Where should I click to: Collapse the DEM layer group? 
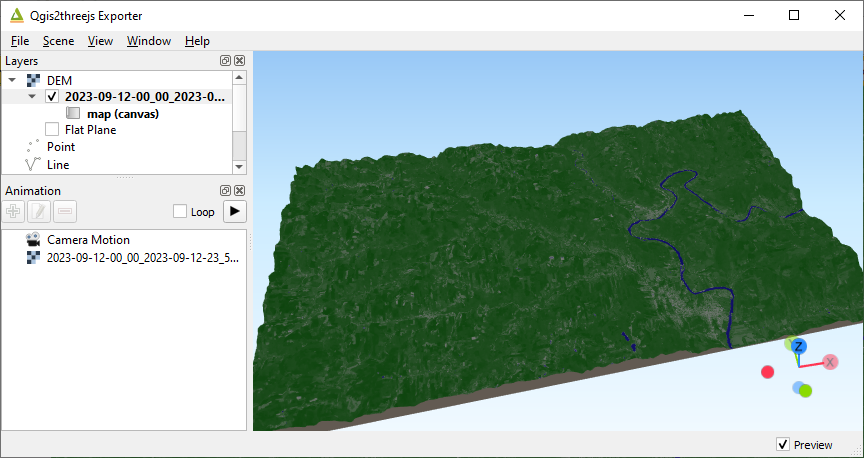point(12,80)
